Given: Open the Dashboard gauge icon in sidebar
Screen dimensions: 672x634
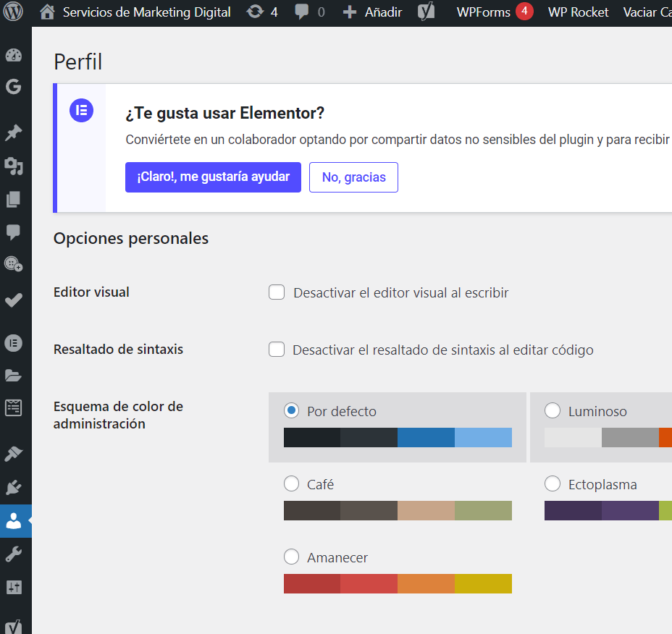Looking at the screenshot, I should (13, 55).
